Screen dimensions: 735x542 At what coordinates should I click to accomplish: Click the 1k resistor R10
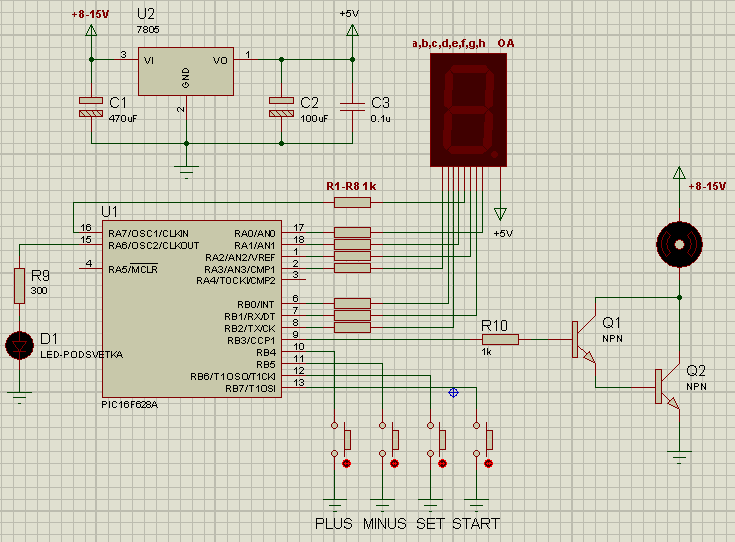click(x=500, y=340)
